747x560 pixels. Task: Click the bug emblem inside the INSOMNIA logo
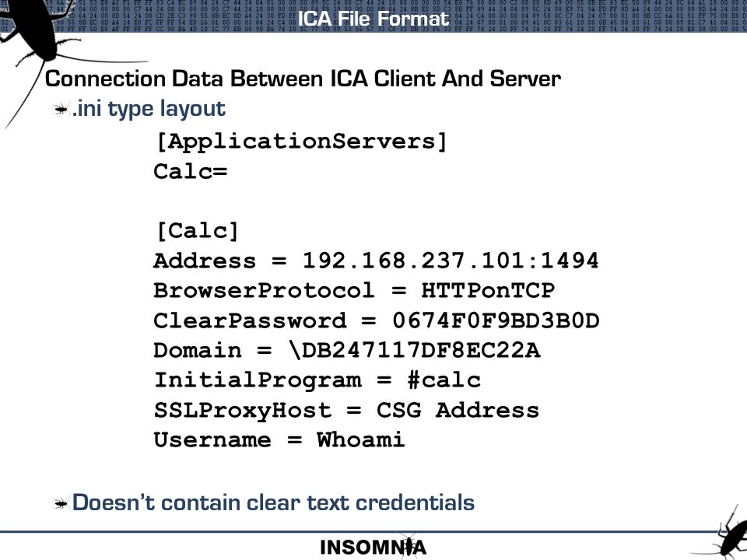coord(408,546)
